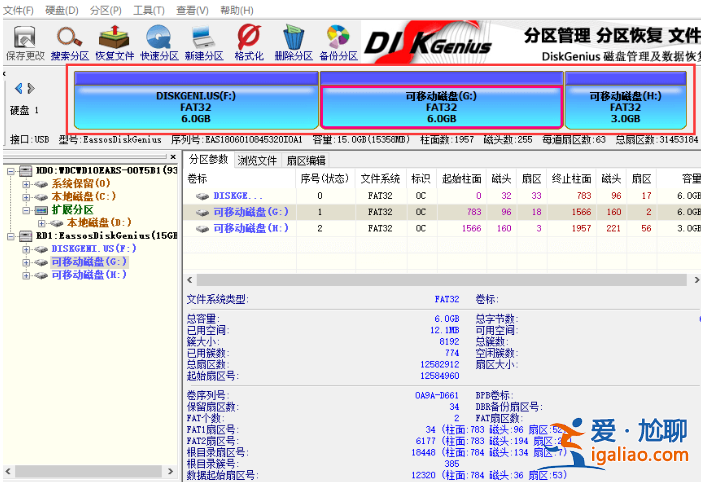The height and width of the screenshot is (482, 701).
Task: Expand the 可移动磁盘(G:) tree node
Action: pos(26,262)
